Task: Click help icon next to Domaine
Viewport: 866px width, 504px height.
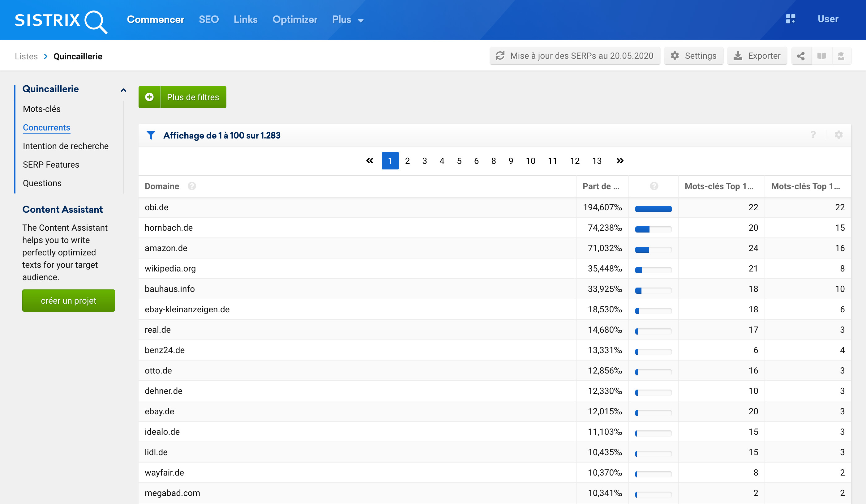Action: [x=192, y=186]
